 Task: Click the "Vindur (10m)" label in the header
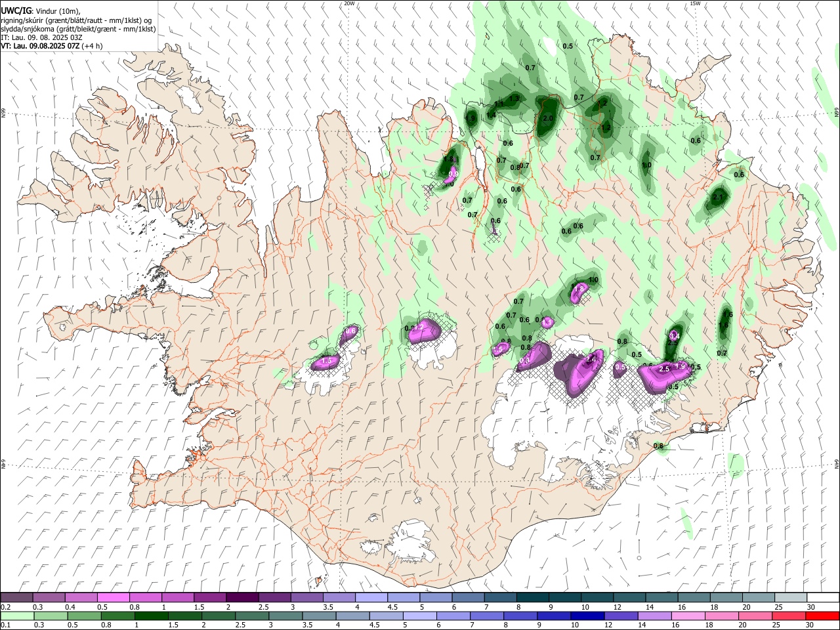point(56,10)
